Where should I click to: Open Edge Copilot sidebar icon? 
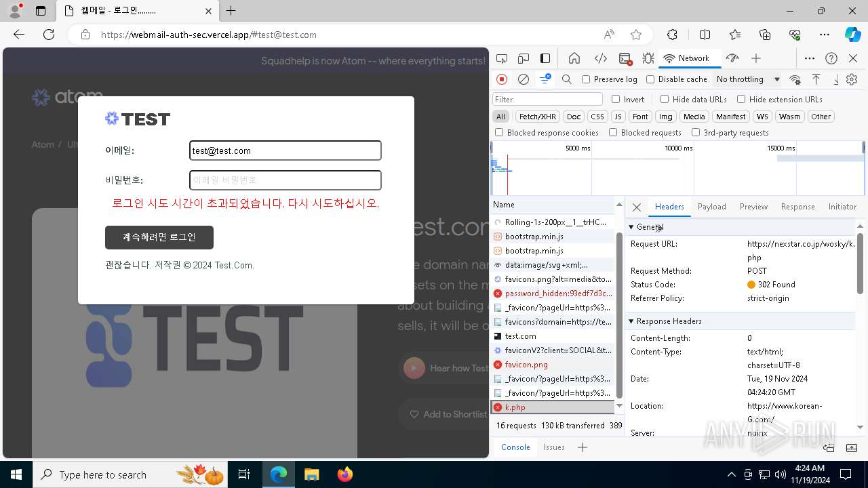(852, 35)
